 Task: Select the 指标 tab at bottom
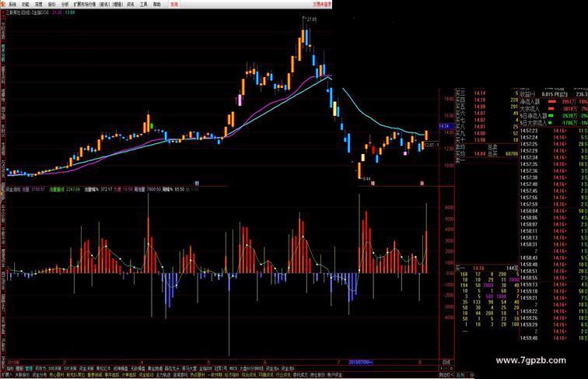pos(10,369)
